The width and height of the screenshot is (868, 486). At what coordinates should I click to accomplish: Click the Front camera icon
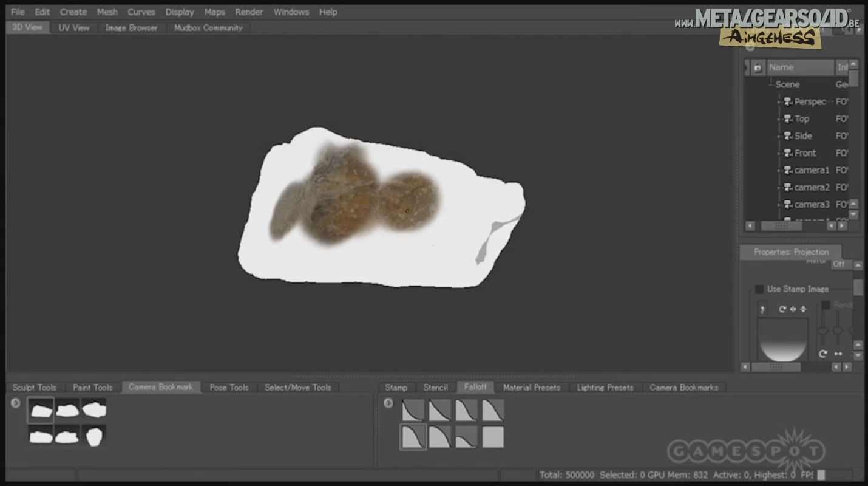click(788, 153)
